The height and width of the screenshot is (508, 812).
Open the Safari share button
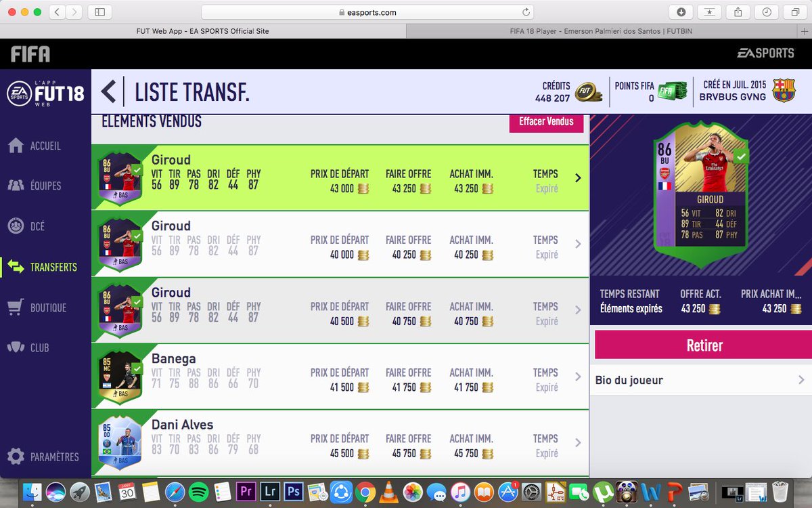coord(738,12)
